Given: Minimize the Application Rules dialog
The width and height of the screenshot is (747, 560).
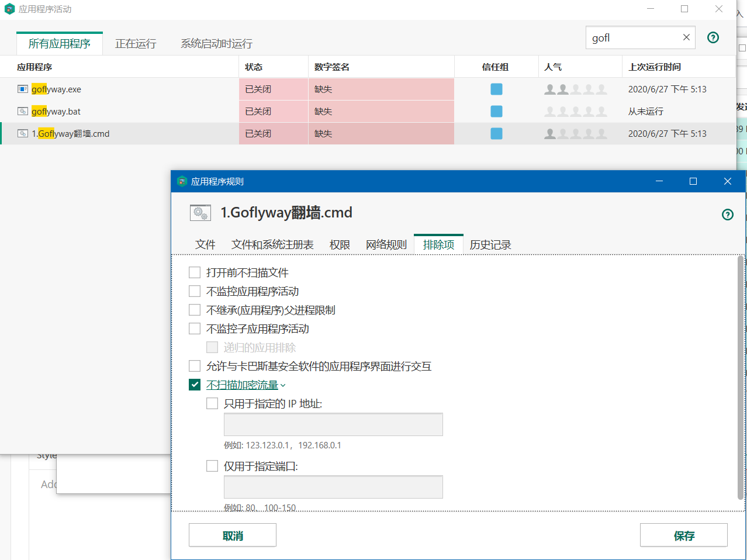Looking at the screenshot, I should coord(659,181).
